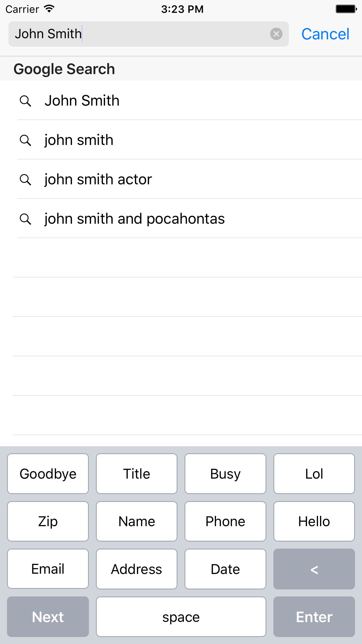Tap the Busy keyboard key

coord(225,474)
